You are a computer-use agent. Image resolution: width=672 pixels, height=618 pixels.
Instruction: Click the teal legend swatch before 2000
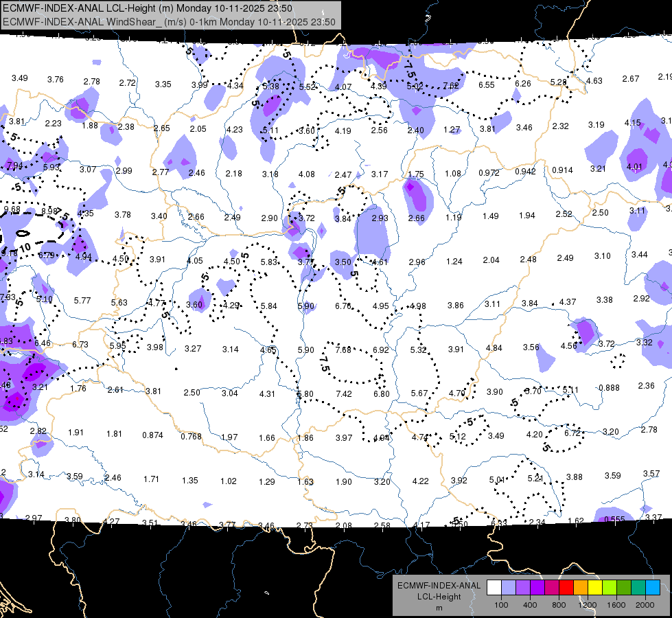[x=638, y=588]
